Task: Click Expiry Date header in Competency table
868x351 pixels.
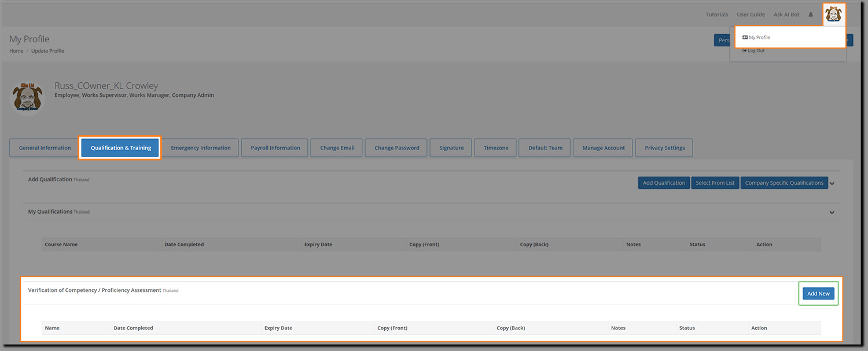Action: pos(278,328)
